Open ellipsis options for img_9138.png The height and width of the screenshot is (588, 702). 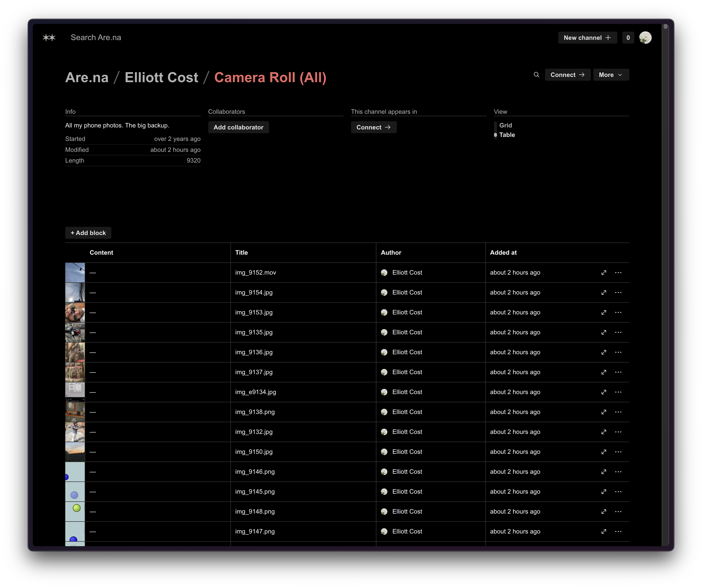[618, 412]
